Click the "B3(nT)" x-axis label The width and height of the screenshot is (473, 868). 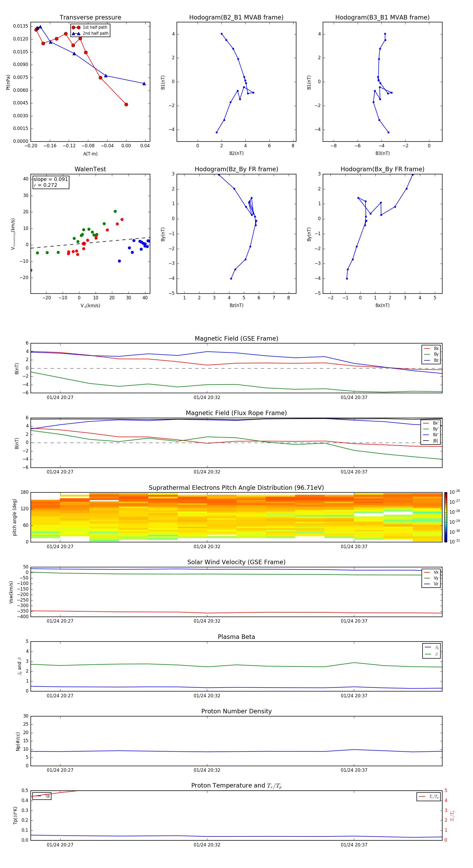coord(382,153)
